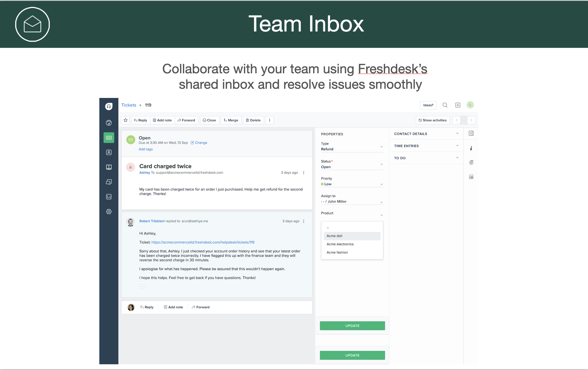Click Add tags link
The height and width of the screenshot is (370, 588).
(x=146, y=149)
